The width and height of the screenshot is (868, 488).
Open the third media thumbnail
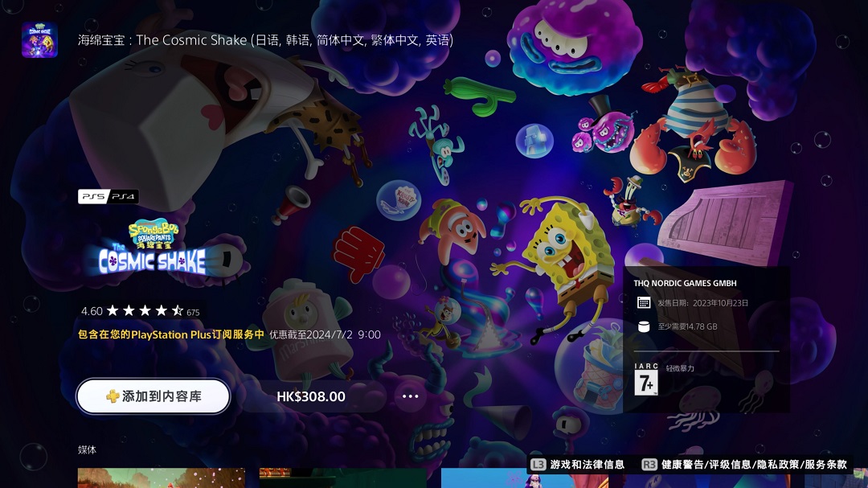524,478
